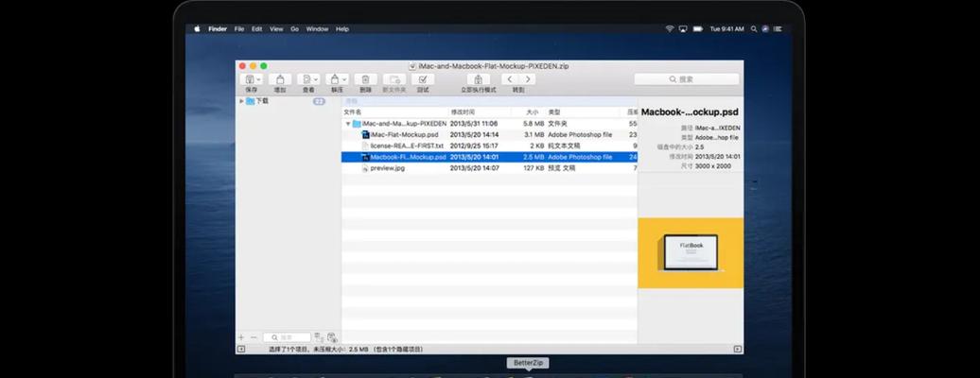The width and height of the screenshot is (980, 378).
Task: Click the 3000 x 2000 dimensions value
Action: [x=712, y=166]
